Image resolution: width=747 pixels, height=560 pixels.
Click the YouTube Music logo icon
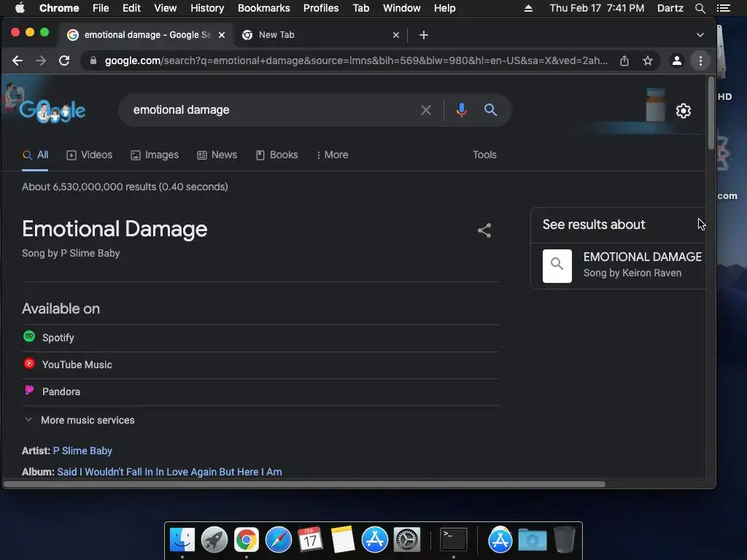(x=29, y=364)
